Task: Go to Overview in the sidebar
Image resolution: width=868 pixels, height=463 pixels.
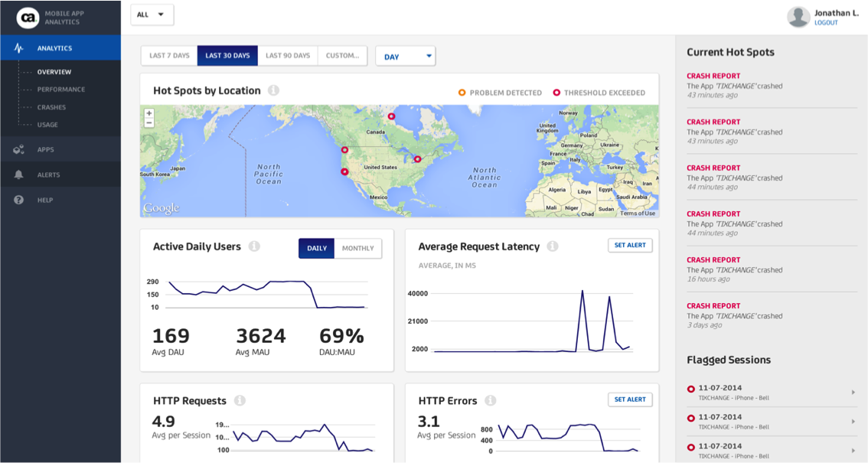Action: click(x=54, y=72)
